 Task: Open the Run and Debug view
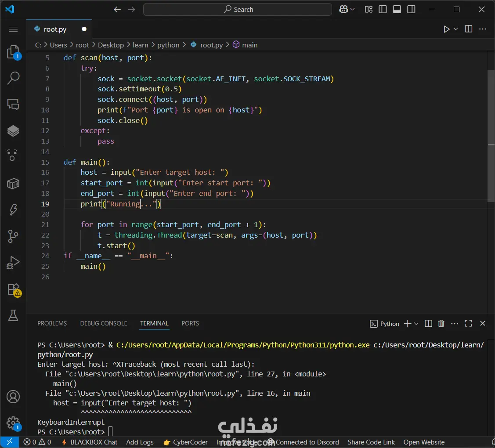(13, 263)
